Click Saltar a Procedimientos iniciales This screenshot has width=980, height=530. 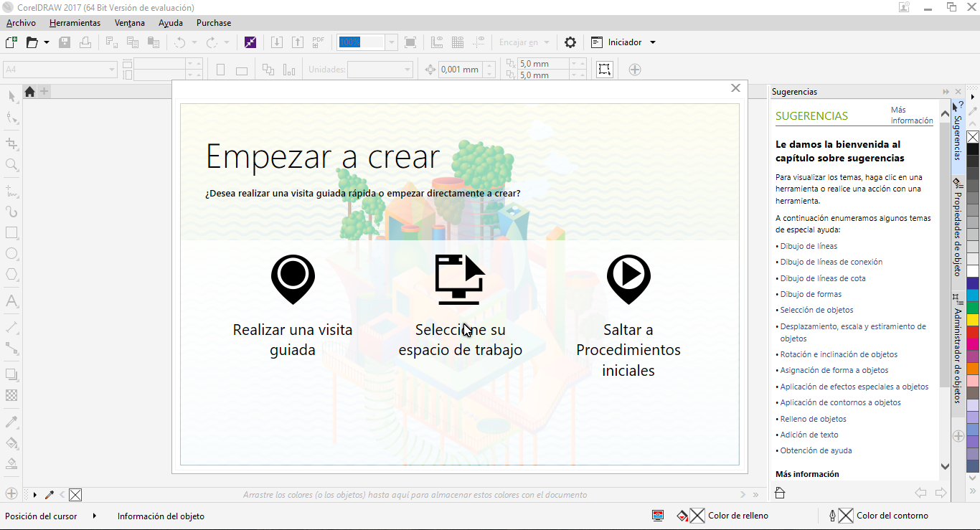pos(628,316)
